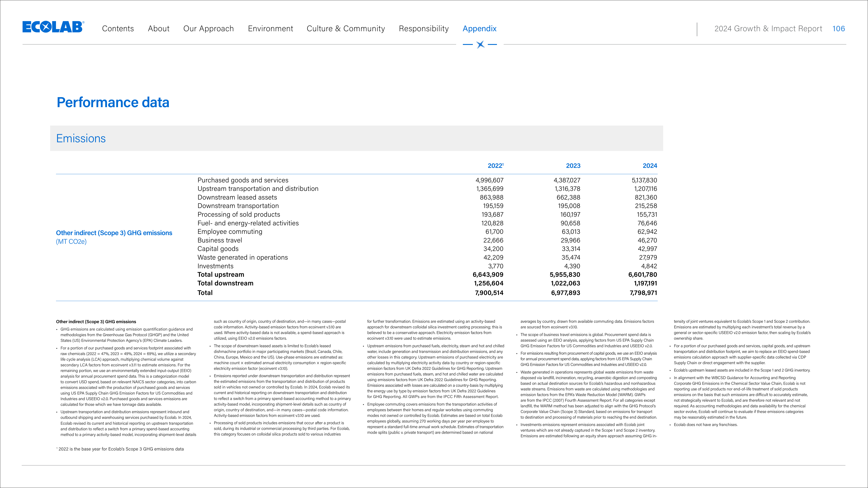Select the Investments row label

click(215, 266)
